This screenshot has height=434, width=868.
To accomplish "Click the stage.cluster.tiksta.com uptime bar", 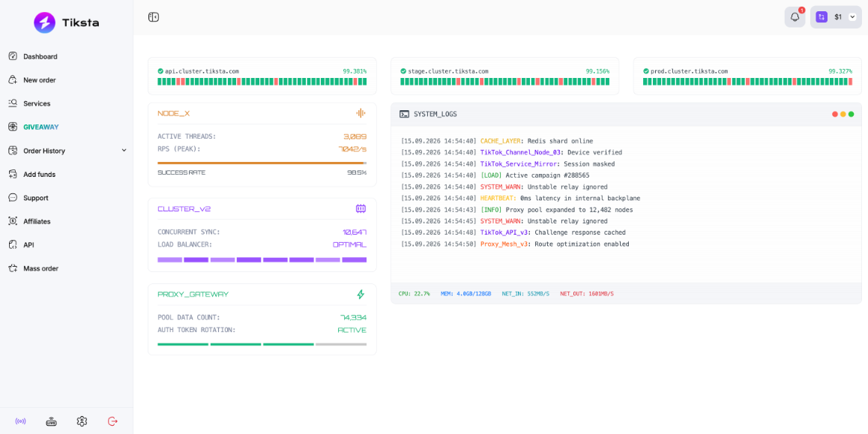I will [505, 82].
